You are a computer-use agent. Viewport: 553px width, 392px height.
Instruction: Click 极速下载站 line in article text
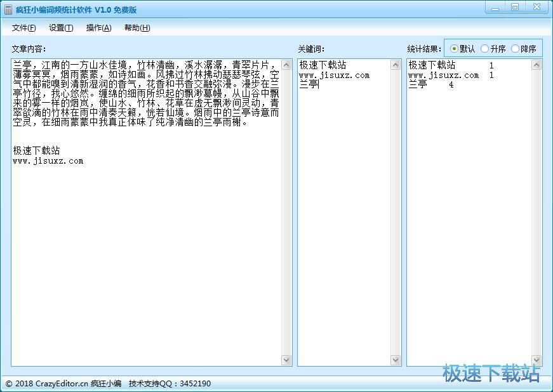pos(36,151)
